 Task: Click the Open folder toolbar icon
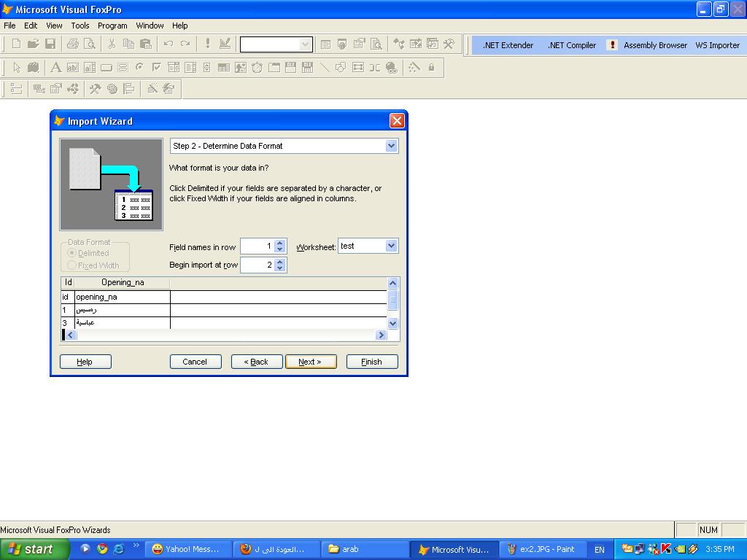[33, 44]
